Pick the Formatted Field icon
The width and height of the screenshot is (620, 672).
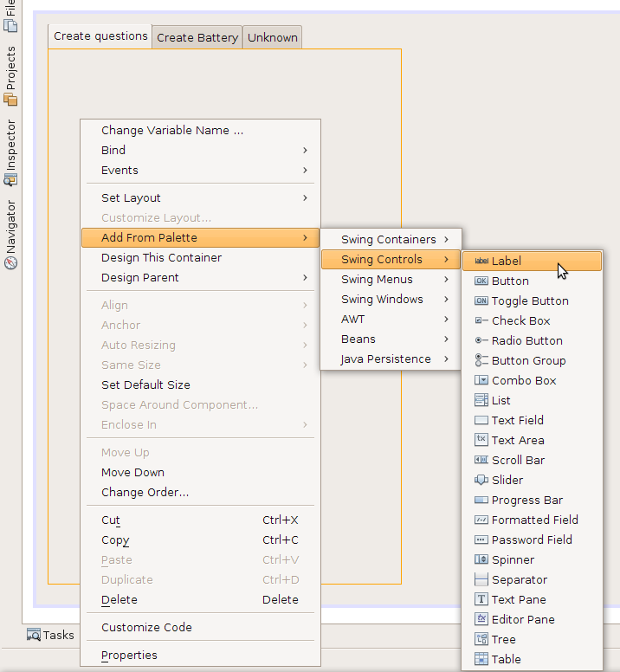point(481,520)
